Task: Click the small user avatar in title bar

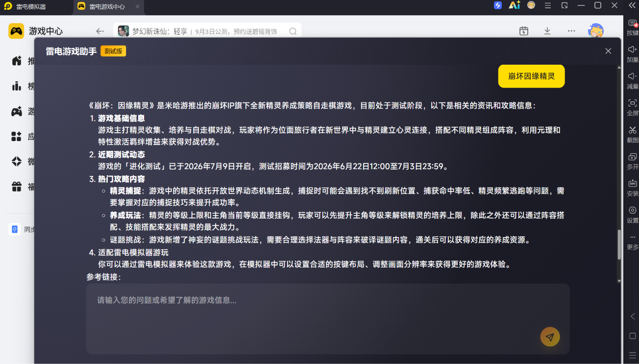Action: click(x=531, y=5)
